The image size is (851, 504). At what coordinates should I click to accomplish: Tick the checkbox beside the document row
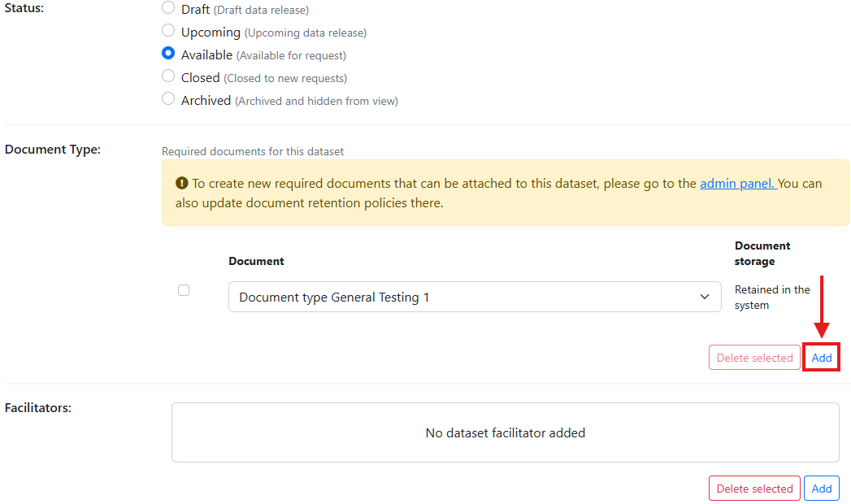pos(184,290)
